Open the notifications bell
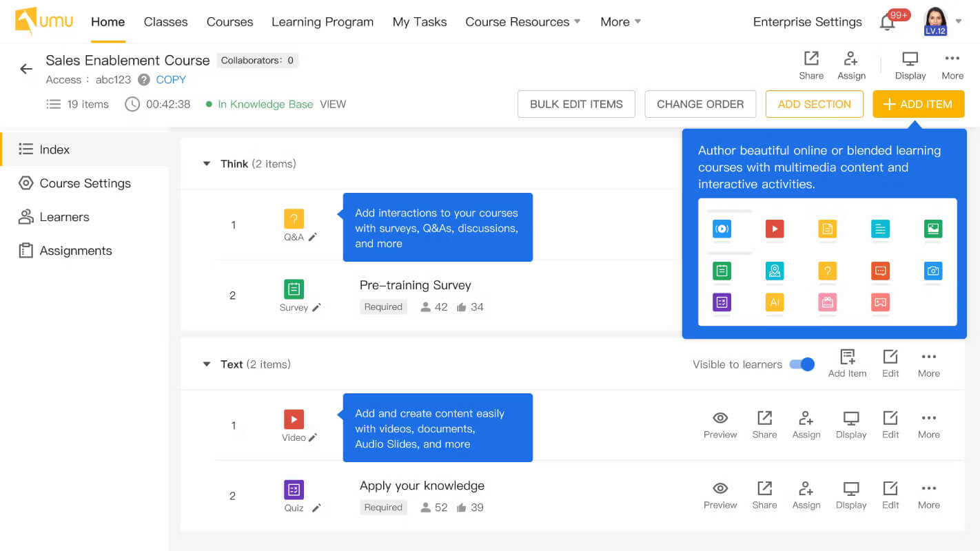The image size is (980, 551). click(x=888, y=23)
